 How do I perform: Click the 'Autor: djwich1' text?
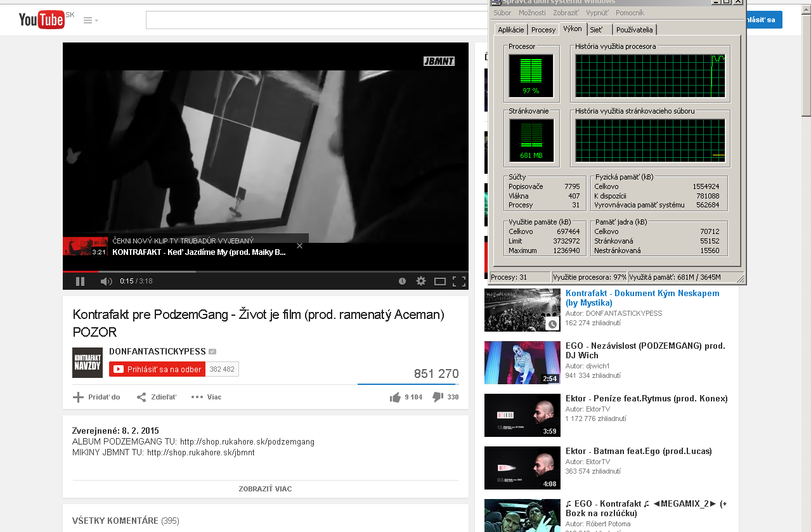[588, 366]
